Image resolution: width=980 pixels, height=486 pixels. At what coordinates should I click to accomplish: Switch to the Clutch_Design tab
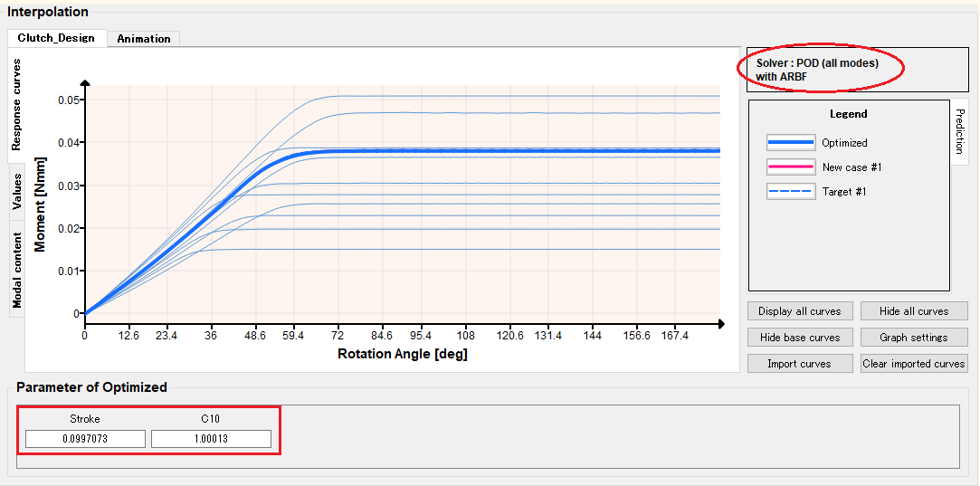[56, 38]
